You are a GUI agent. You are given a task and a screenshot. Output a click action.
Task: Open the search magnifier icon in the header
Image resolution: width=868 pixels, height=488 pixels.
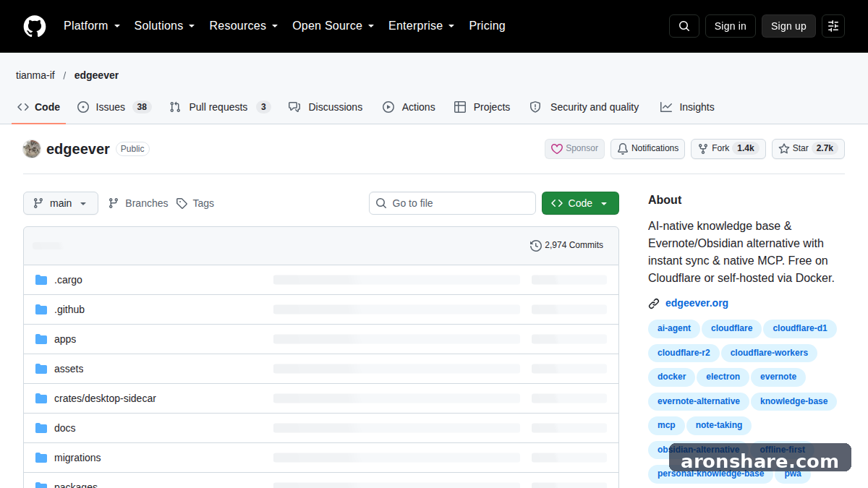[x=684, y=26]
